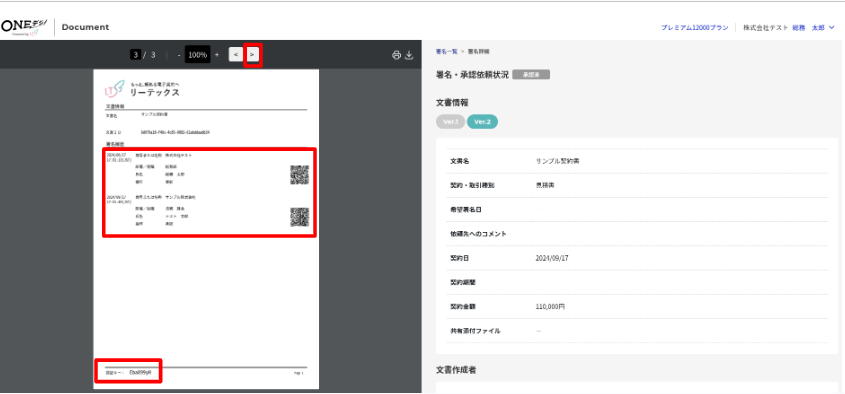Switch to Ver.1 tab
Image resolution: width=845 pixels, height=394 pixels.
(x=451, y=122)
